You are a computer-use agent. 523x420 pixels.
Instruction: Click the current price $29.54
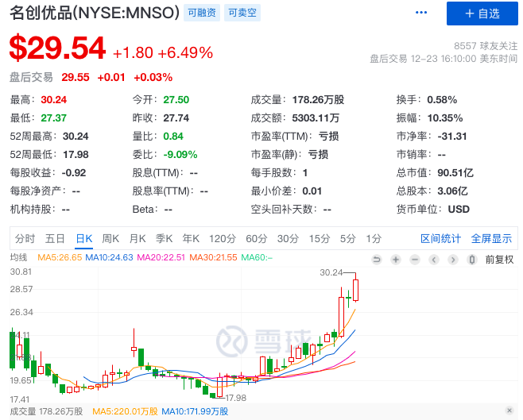click(57, 48)
